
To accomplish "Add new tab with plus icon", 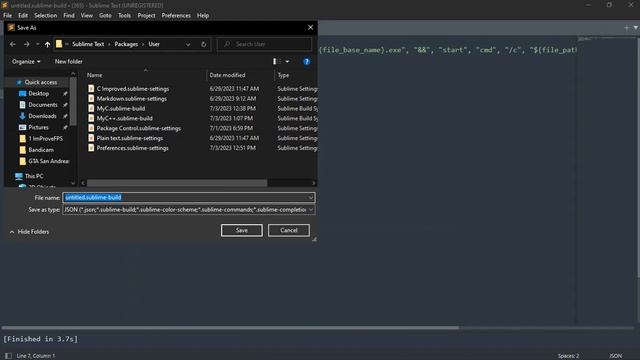I will (x=627, y=27).
